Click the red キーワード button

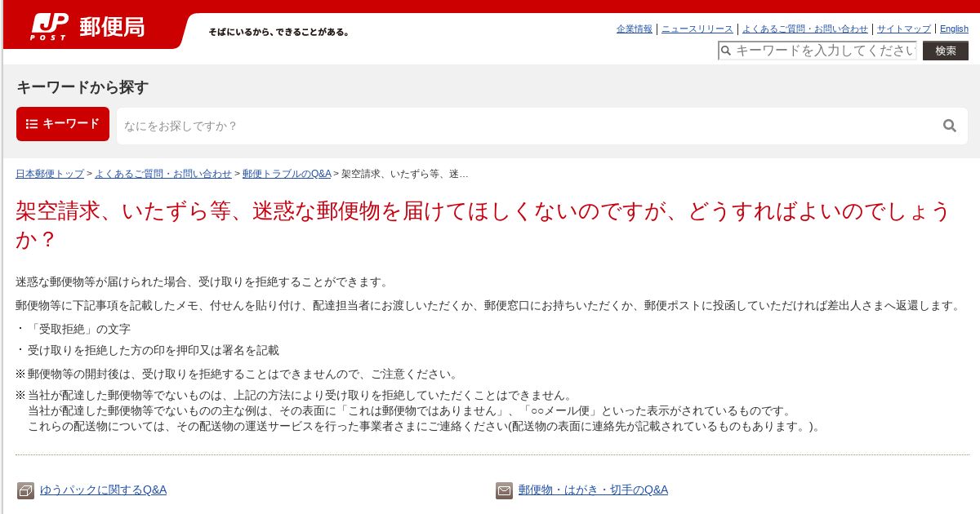pos(63,124)
